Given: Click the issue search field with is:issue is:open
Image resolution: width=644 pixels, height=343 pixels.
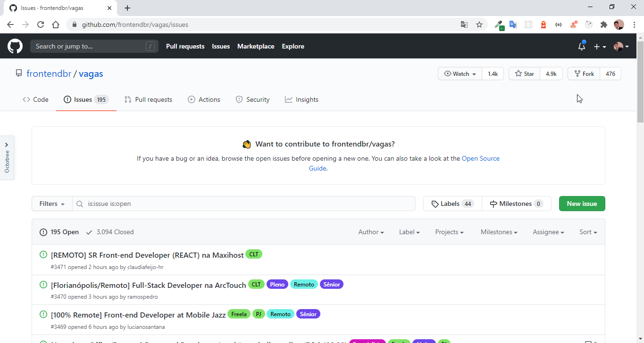Looking at the screenshot, I should click(x=244, y=204).
